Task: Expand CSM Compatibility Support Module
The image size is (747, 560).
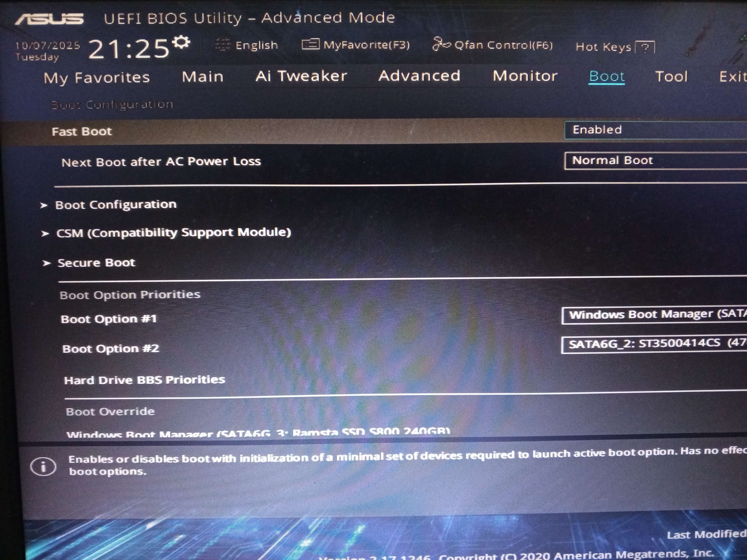Action: pyautogui.click(x=173, y=233)
